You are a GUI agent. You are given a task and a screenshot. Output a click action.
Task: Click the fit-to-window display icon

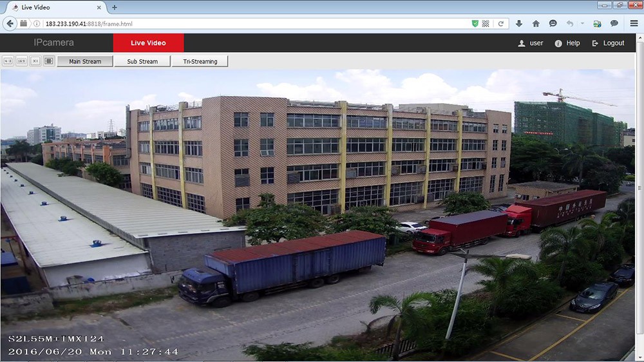click(x=49, y=61)
